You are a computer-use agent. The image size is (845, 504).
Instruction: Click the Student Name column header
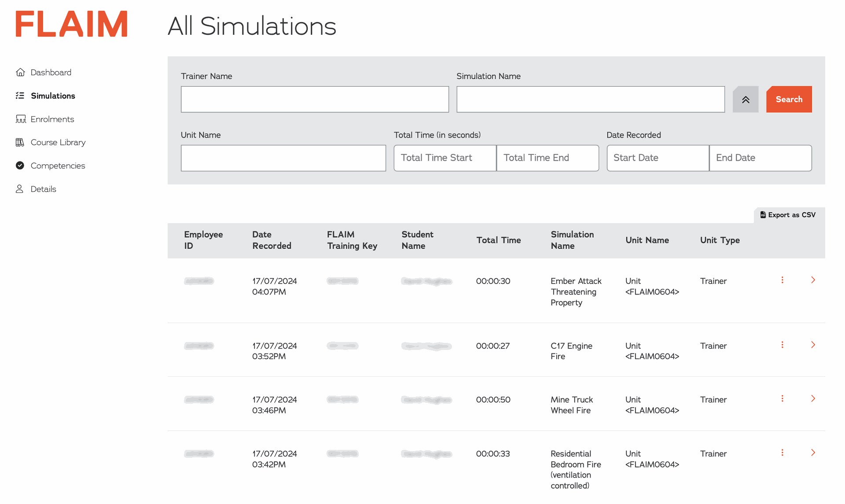tap(417, 240)
